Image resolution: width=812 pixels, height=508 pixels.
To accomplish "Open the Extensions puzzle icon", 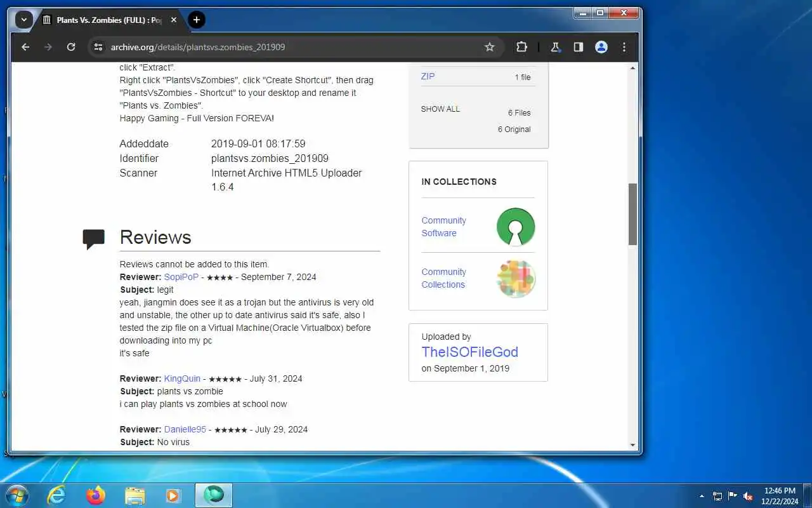I will 521,47.
